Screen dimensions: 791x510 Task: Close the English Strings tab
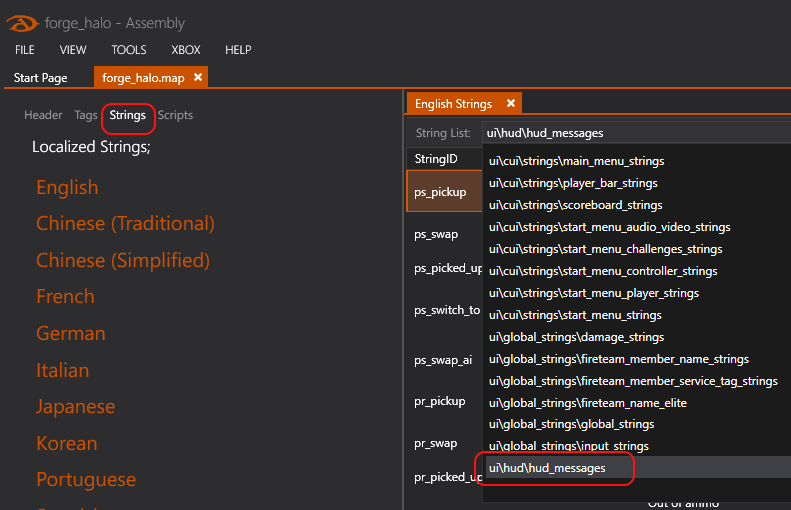(x=510, y=103)
